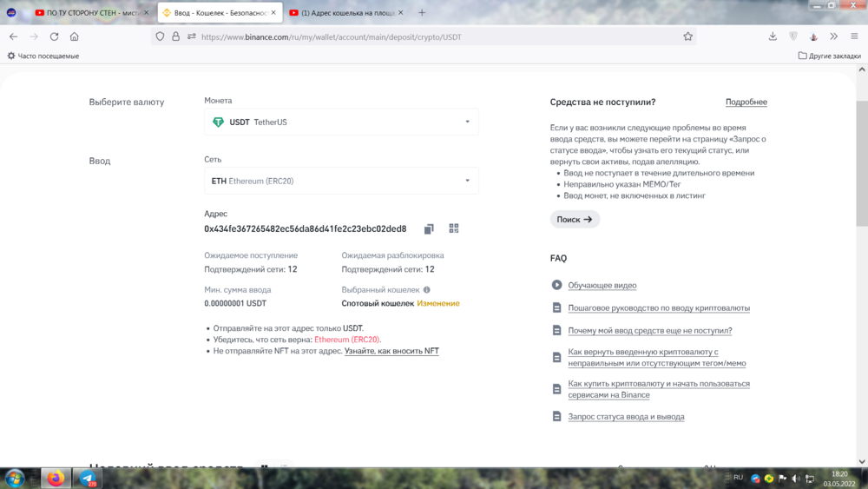Click Изменение to change wallet

click(x=438, y=303)
